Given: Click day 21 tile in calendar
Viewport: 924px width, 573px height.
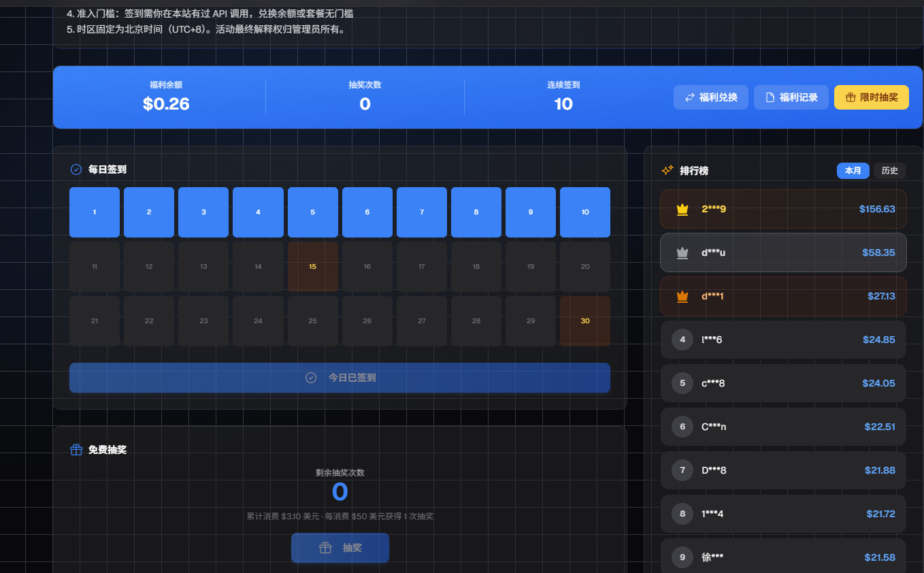Looking at the screenshot, I should point(95,321).
